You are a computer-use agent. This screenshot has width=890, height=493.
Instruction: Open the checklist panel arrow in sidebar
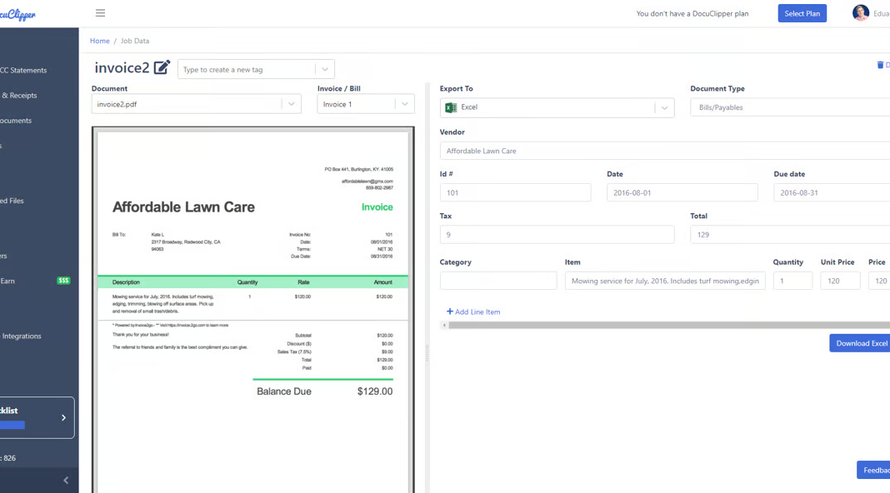[63, 418]
